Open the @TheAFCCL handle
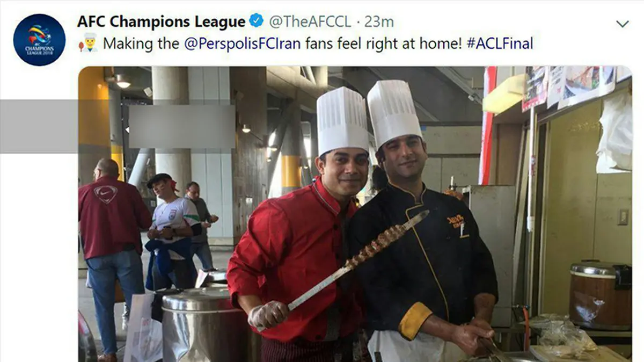This screenshot has width=644, height=362. [x=310, y=22]
